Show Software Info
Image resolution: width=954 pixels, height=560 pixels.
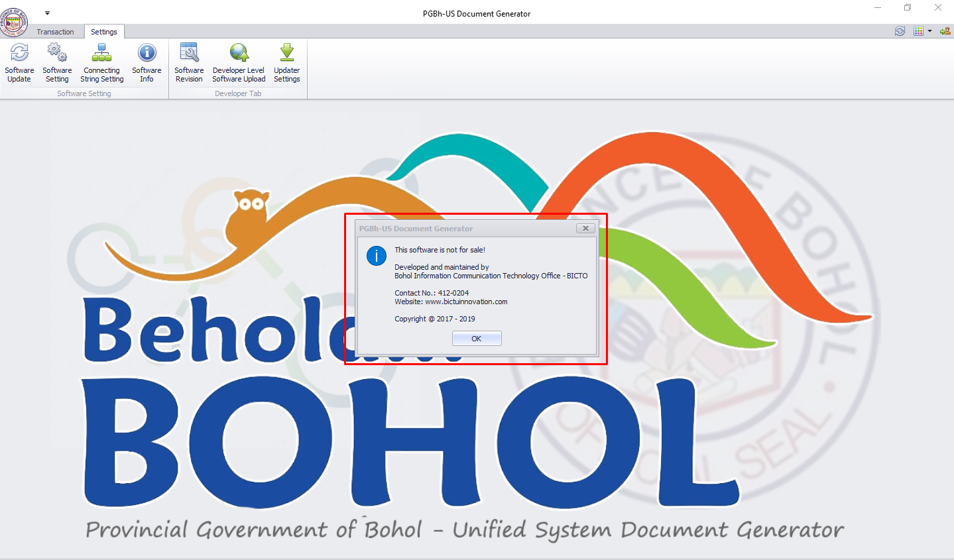tap(147, 63)
